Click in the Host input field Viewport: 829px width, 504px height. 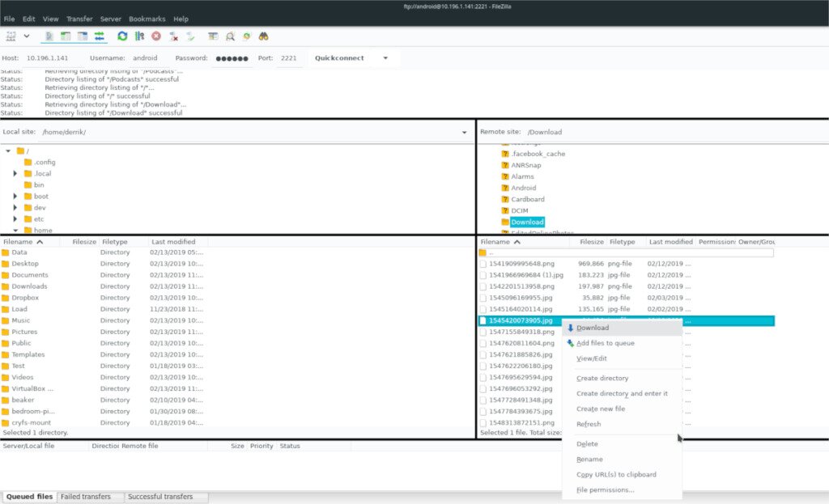(x=49, y=58)
